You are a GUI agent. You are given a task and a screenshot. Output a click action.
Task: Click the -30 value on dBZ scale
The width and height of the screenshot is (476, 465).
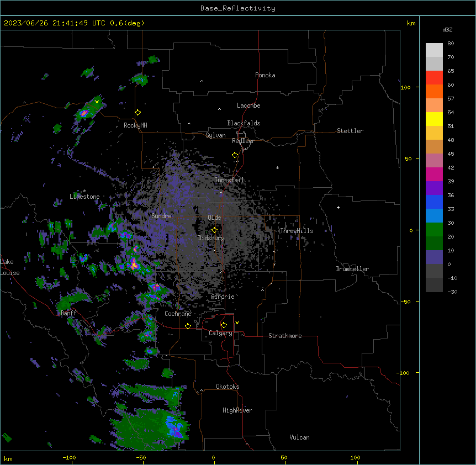point(452,292)
